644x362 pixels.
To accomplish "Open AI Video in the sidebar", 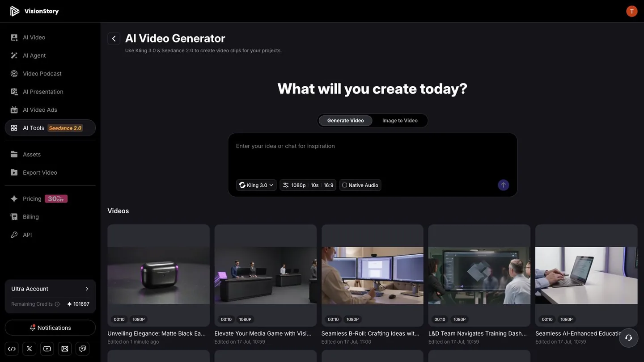I will pyautogui.click(x=50, y=38).
